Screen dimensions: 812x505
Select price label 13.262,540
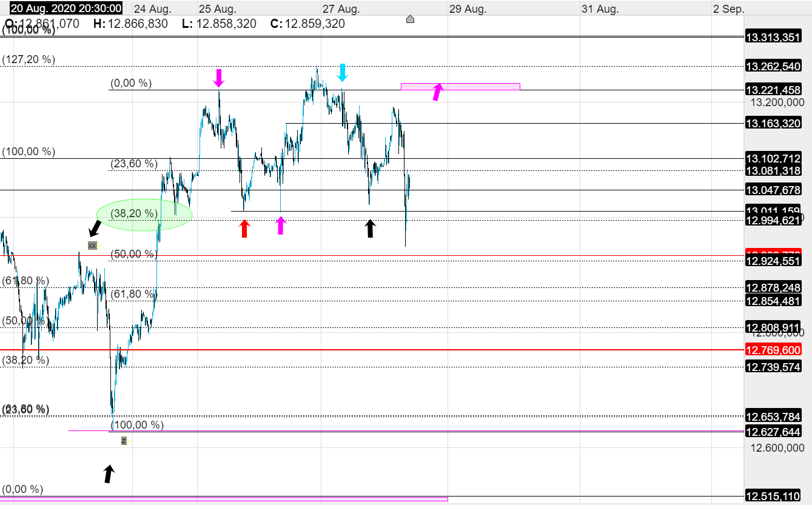click(x=773, y=67)
